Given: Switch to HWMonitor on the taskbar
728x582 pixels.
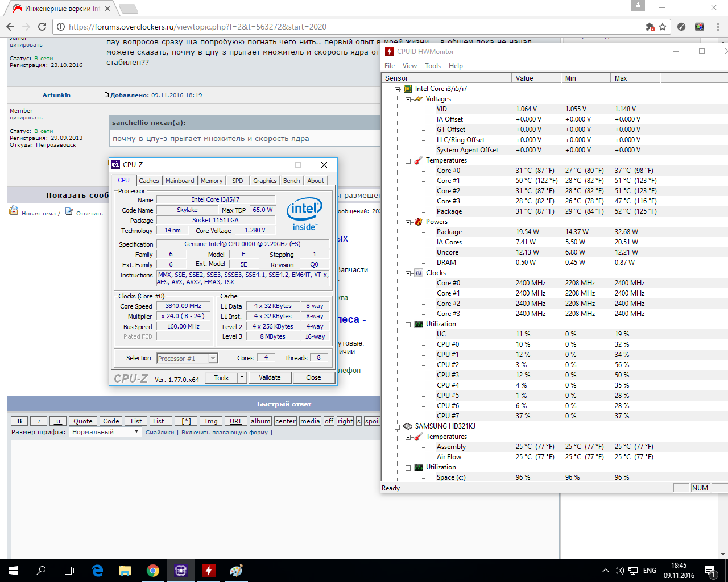Looking at the screenshot, I should pyautogui.click(x=209, y=571).
